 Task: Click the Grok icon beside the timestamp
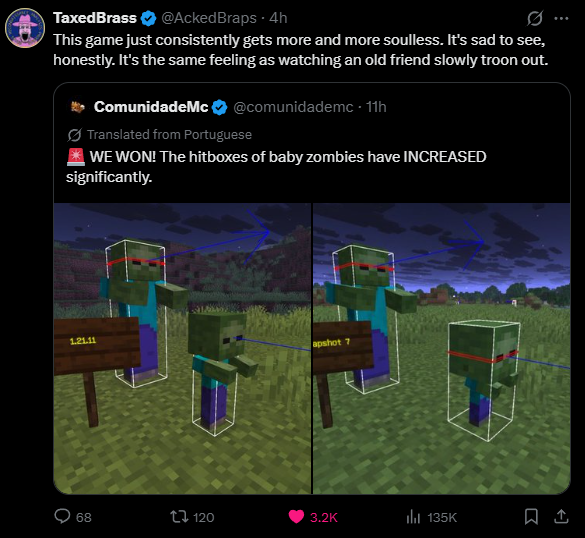click(535, 18)
